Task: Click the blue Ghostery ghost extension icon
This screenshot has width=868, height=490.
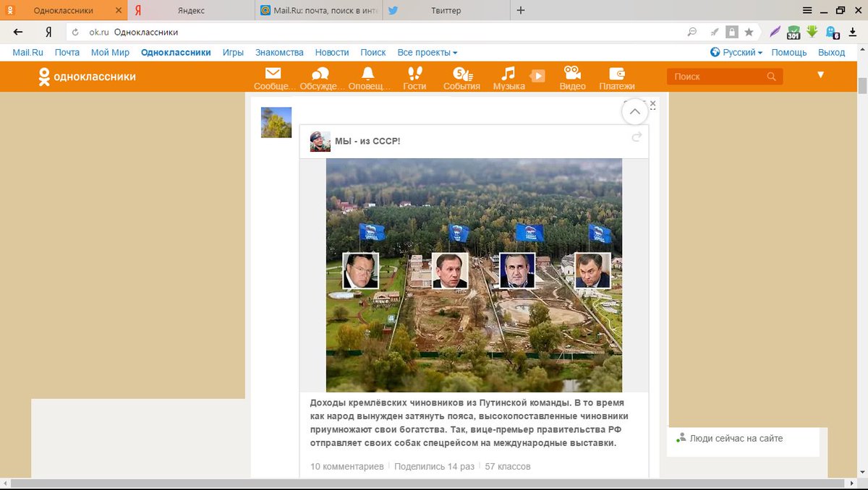Action: point(832,33)
